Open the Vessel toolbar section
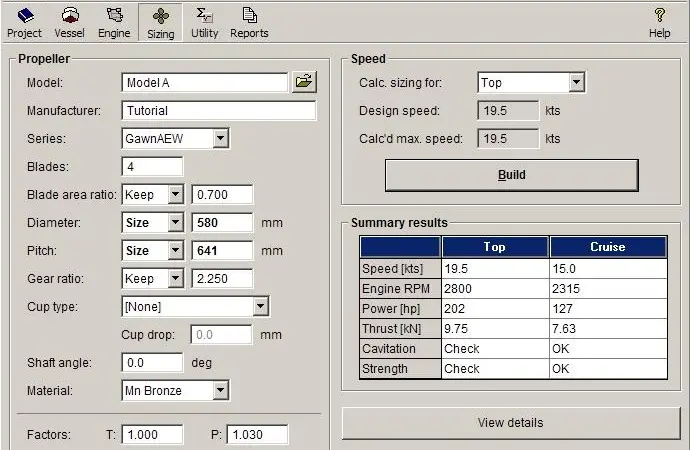Viewport: 690px width, 450px height. click(x=70, y=23)
